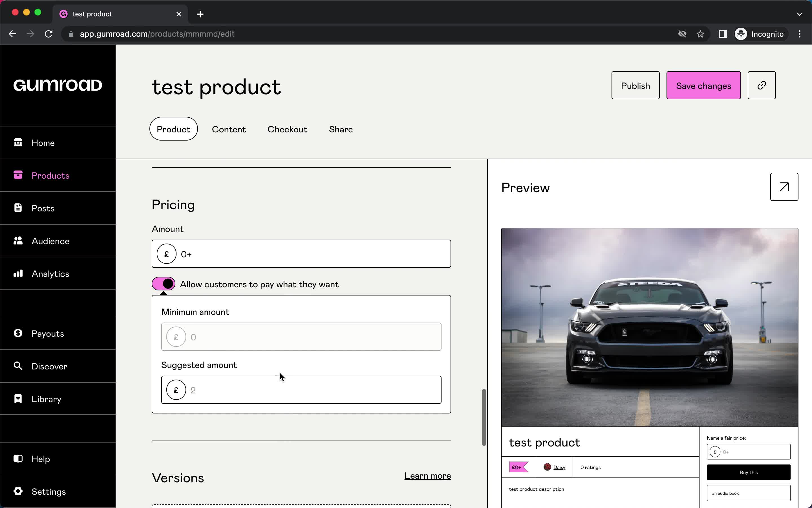
Task: Click browser back arrow
Action: click(12, 34)
